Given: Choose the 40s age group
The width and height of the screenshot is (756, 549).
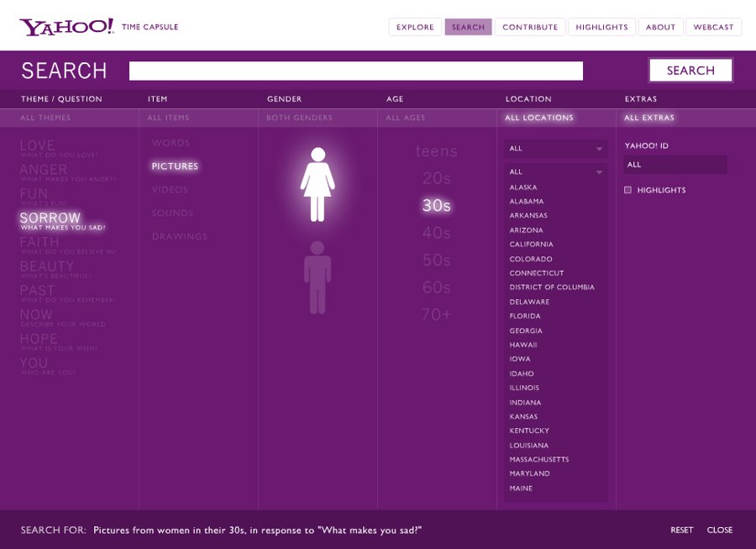Looking at the screenshot, I should (x=436, y=233).
